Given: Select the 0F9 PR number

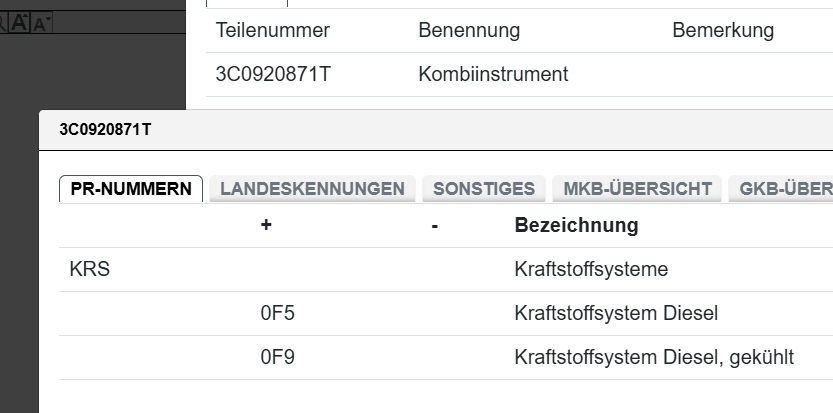Looking at the screenshot, I should click(x=277, y=357).
